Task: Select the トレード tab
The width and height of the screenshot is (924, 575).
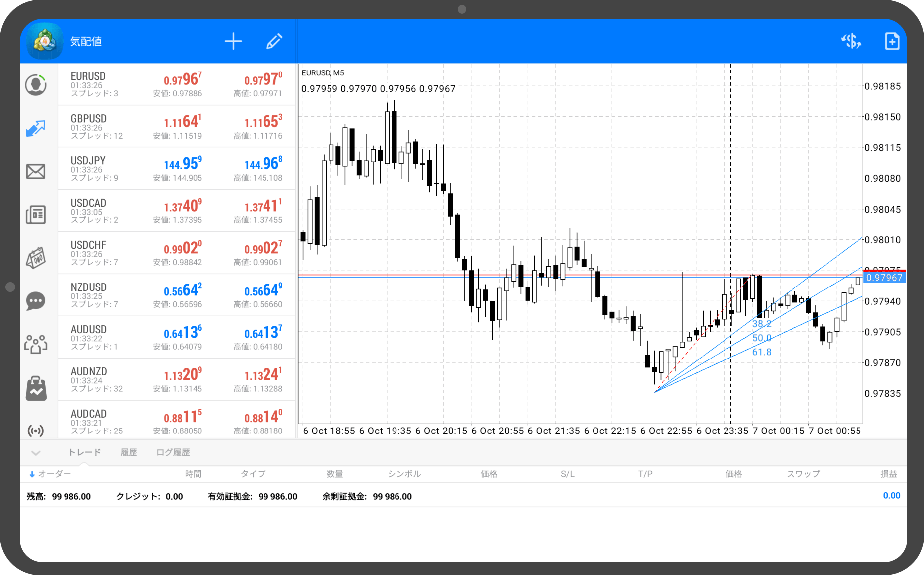Action: [x=84, y=452]
